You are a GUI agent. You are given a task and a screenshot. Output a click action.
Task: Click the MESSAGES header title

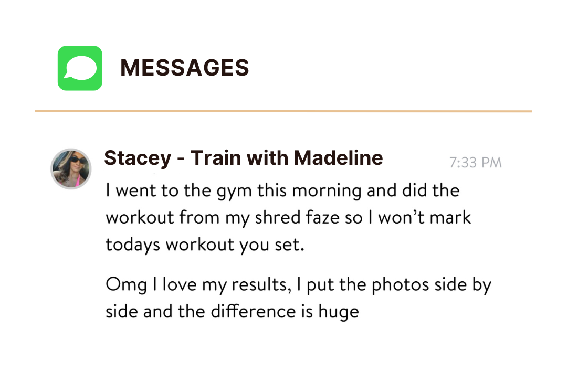(184, 68)
